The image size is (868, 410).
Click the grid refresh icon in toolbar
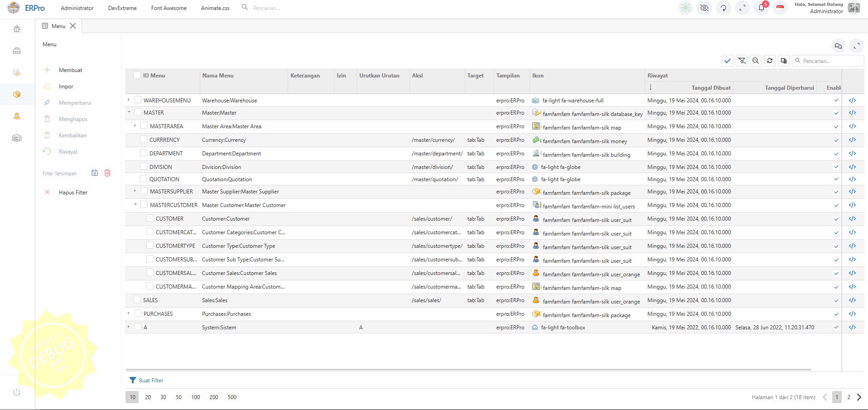pos(770,61)
